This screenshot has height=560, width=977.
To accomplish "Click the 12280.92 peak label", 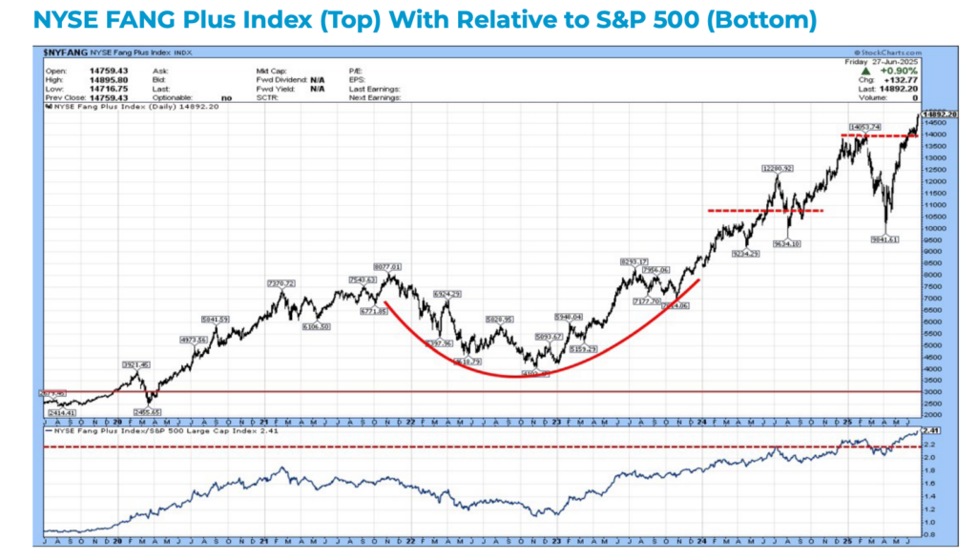I will pyautogui.click(x=778, y=169).
